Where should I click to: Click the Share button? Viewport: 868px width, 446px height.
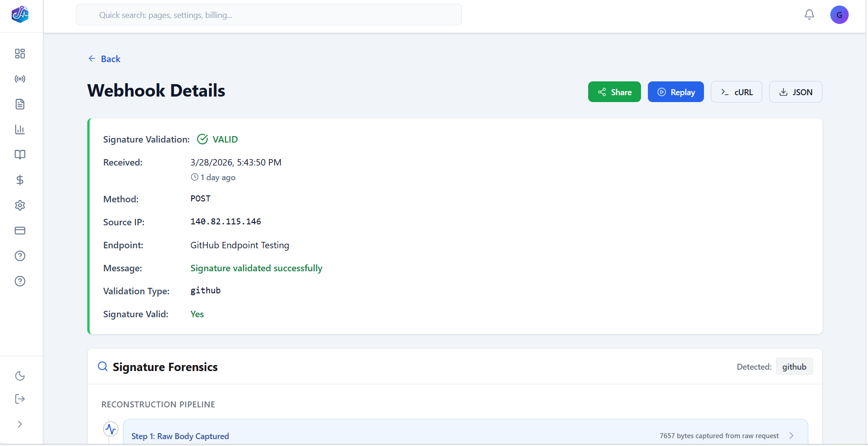pos(614,91)
